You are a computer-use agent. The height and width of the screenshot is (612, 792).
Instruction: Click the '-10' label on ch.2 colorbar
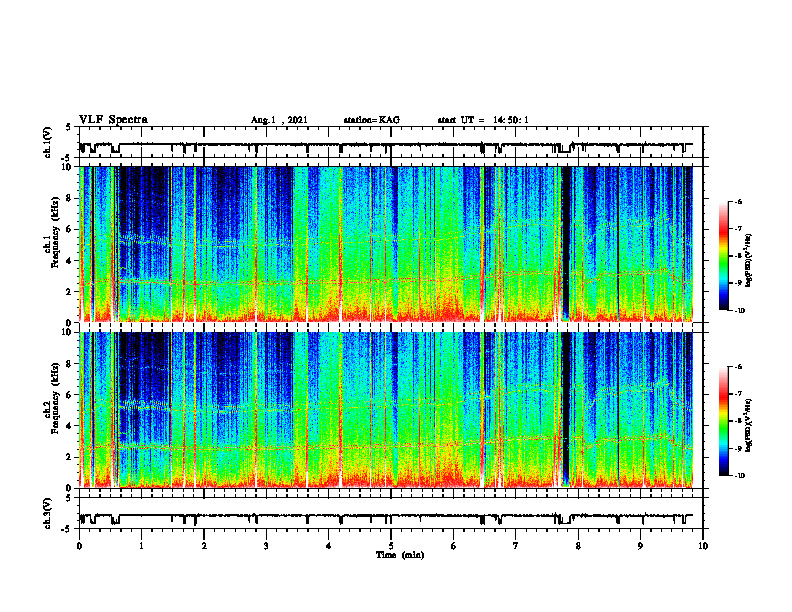click(740, 476)
